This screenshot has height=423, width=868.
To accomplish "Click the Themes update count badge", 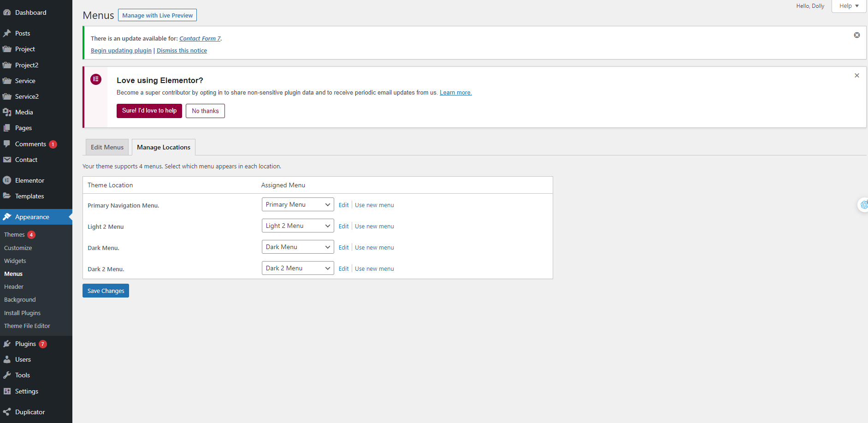I will point(31,235).
